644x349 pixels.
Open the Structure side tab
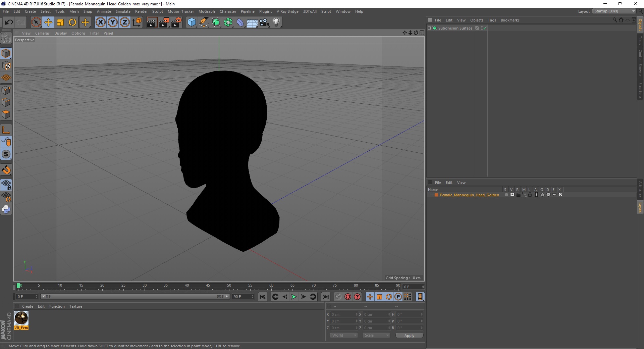[640, 90]
